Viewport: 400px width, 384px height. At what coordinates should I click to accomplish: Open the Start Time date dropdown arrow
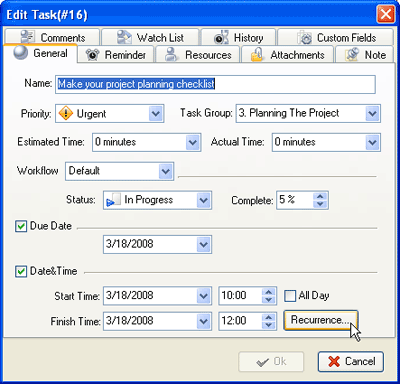click(203, 296)
